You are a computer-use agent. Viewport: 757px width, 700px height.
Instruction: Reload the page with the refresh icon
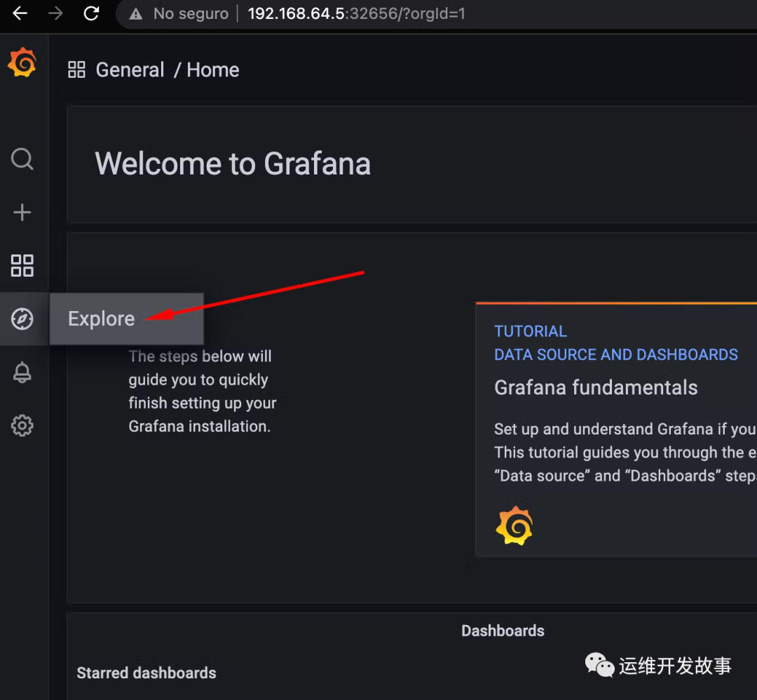[91, 13]
